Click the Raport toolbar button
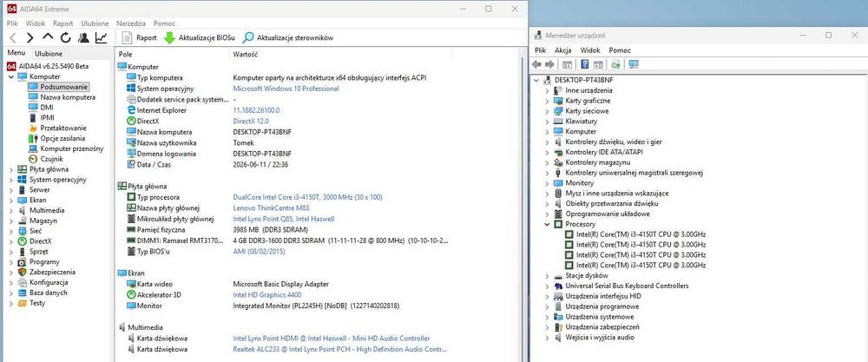 click(x=139, y=37)
